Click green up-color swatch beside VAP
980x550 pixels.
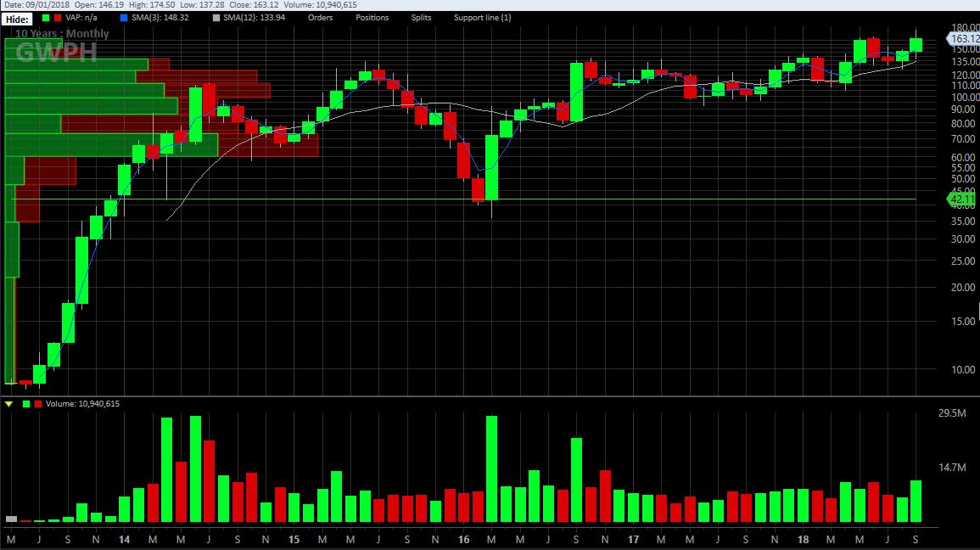45,18
